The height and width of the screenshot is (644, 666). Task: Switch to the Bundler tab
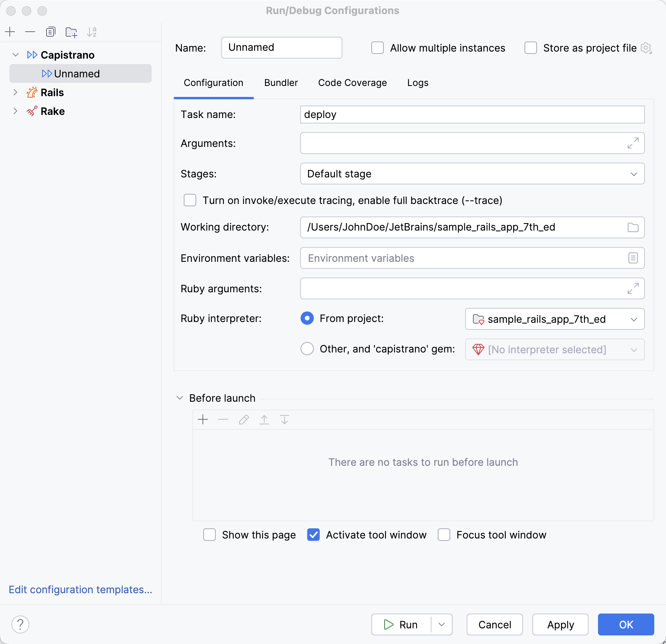281,82
